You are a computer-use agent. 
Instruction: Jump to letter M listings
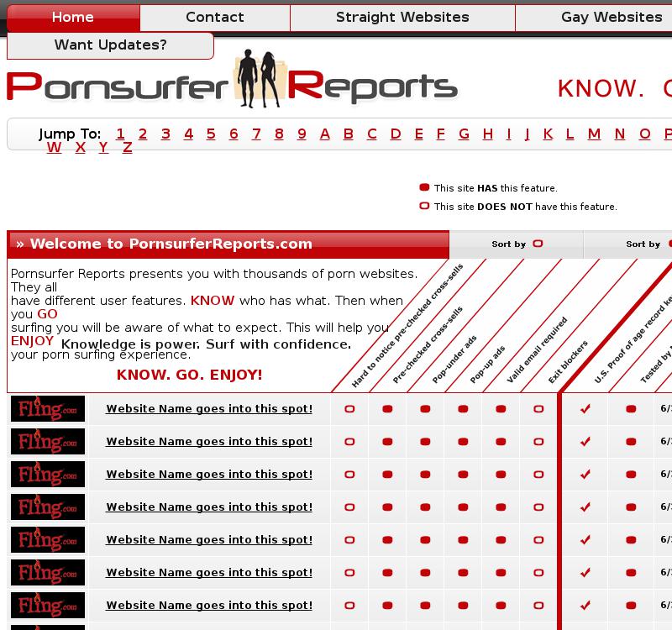click(x=594, y=134)
